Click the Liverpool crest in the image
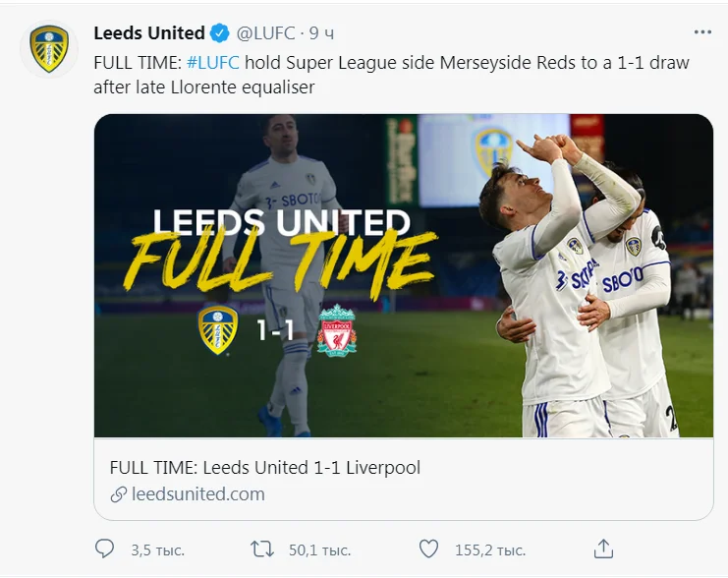Viewport: 728px width, 578px height. pyautogui.click(x=336, y=331)
